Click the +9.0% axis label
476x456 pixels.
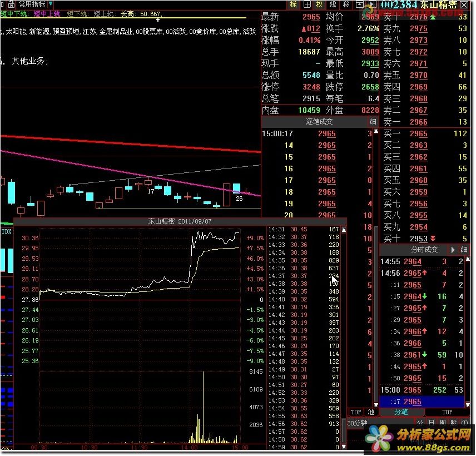click(255, 238)
